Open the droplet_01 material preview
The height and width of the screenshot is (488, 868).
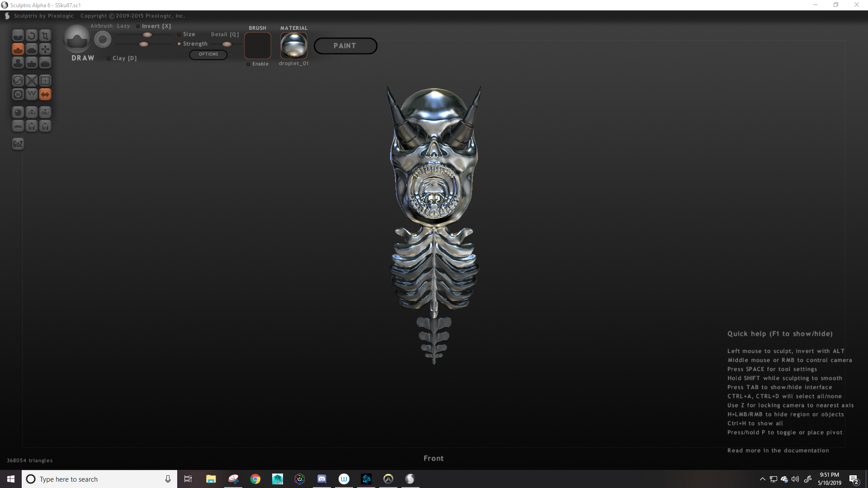(294, 46)
